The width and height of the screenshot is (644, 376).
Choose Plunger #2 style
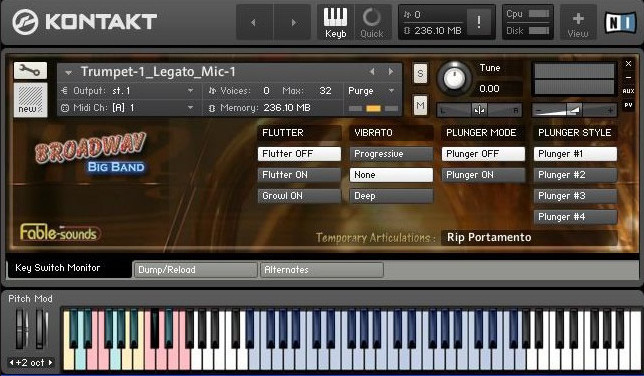coord(575,175)
